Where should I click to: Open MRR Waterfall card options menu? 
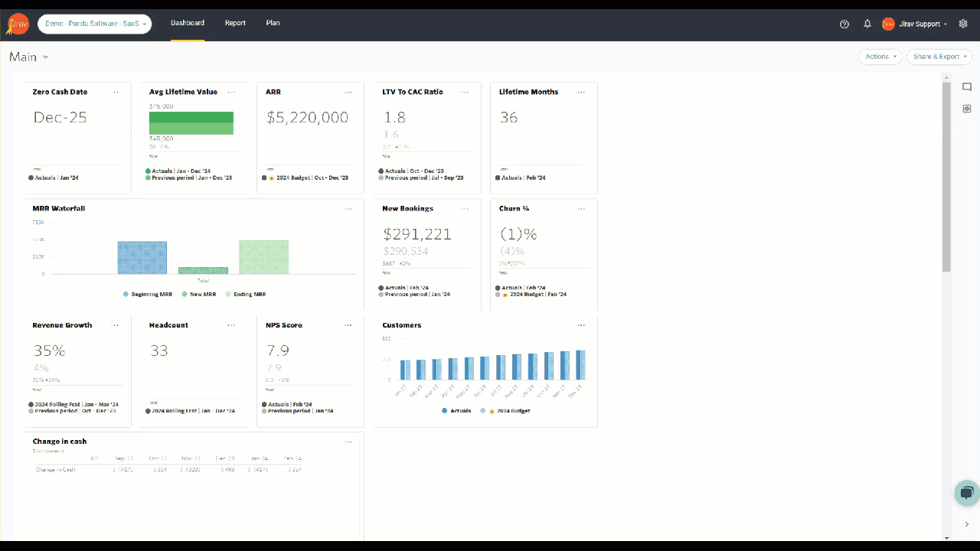pos(348,209)
